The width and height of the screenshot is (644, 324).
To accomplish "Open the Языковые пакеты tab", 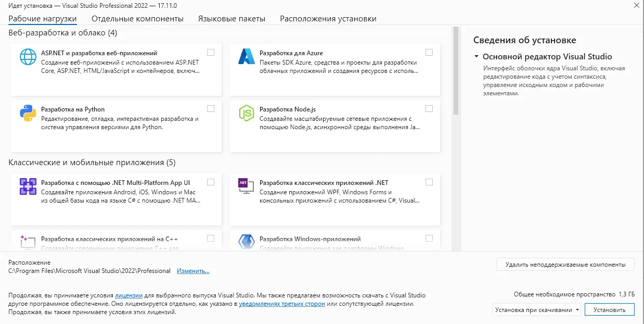I will (231, 18).
